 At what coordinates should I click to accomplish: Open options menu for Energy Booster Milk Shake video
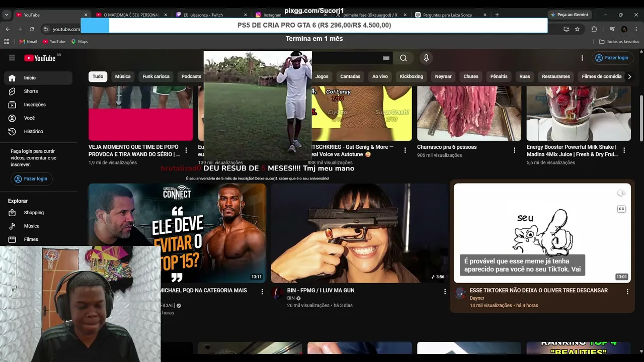pos(624,150)
